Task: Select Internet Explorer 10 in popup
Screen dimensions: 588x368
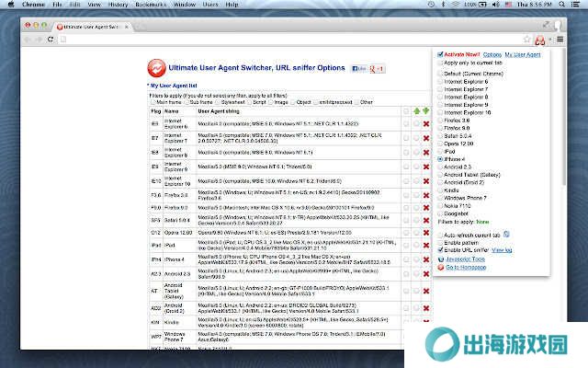Action: [440, 112]
